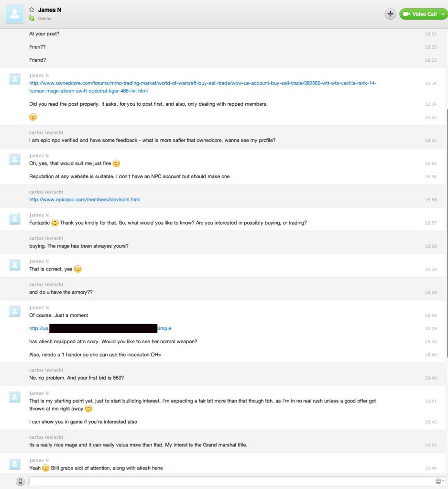This screenshot has height=489, width=448.
Task: Expand the Video Call dropdown arrow
Action: coord(443,14)
